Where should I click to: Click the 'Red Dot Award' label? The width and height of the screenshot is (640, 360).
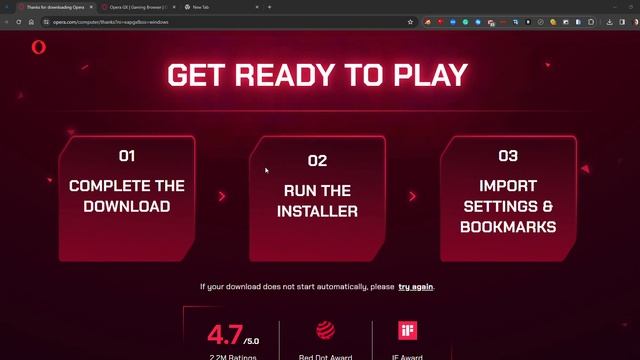325,357
